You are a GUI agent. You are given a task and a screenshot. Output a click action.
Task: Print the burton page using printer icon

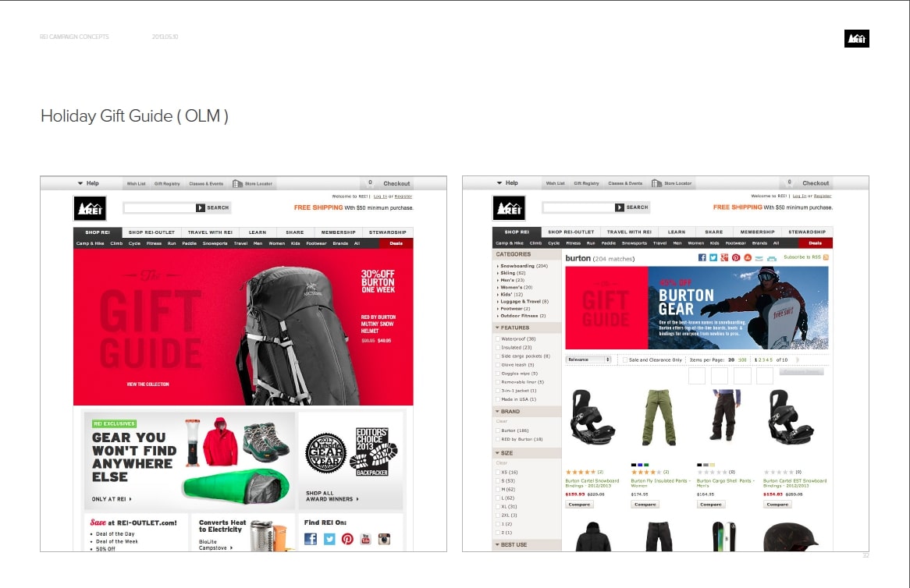pyautogui.click(x=771, y=258)
